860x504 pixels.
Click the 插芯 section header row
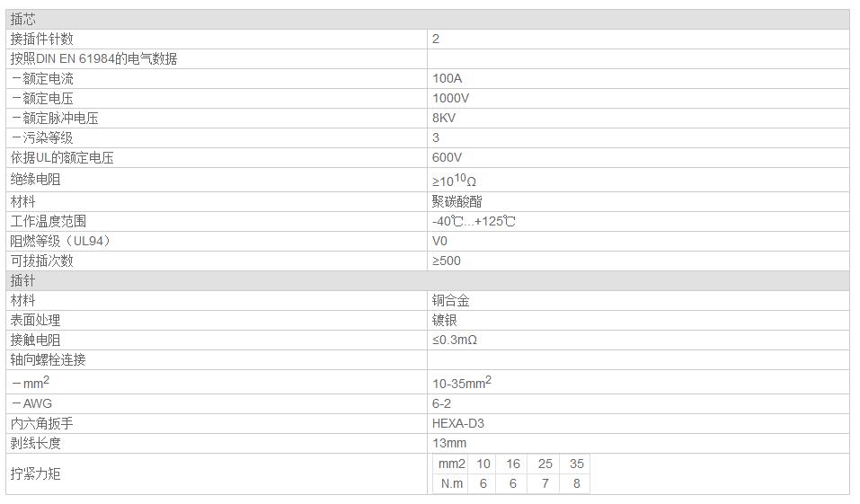(x=427, y=19)
